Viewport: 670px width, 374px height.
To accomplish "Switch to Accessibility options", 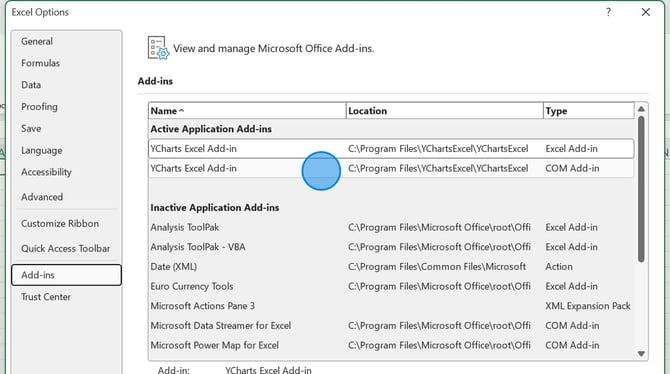I will [66, 172].
